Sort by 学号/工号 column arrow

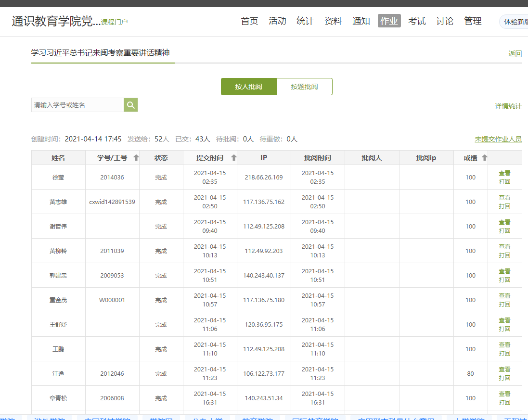[x=136, y=158]
